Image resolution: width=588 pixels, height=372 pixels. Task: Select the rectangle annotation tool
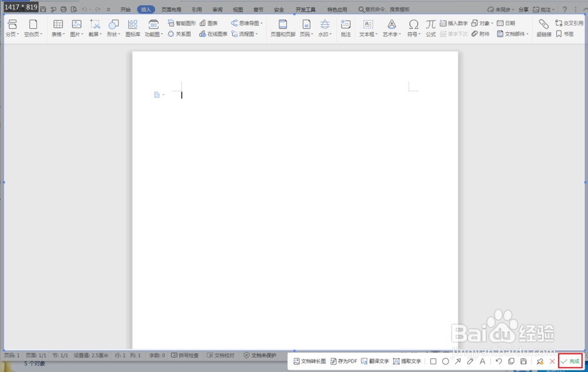pyautogui.click(x=433, y=361)
